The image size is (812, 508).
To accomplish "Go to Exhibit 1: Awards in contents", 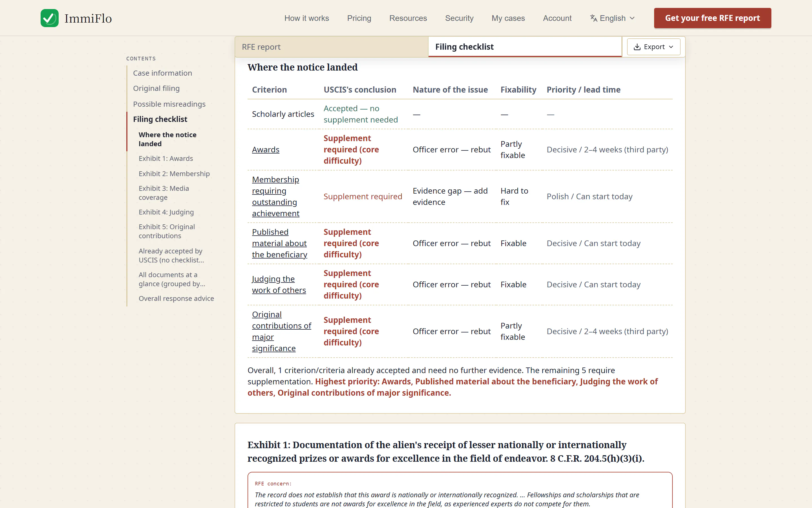I will [166, 159].
